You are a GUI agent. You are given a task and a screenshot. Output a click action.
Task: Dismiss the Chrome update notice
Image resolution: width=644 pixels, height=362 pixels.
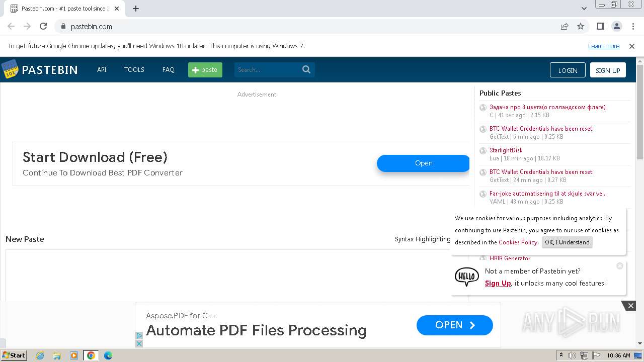(632, 46)
